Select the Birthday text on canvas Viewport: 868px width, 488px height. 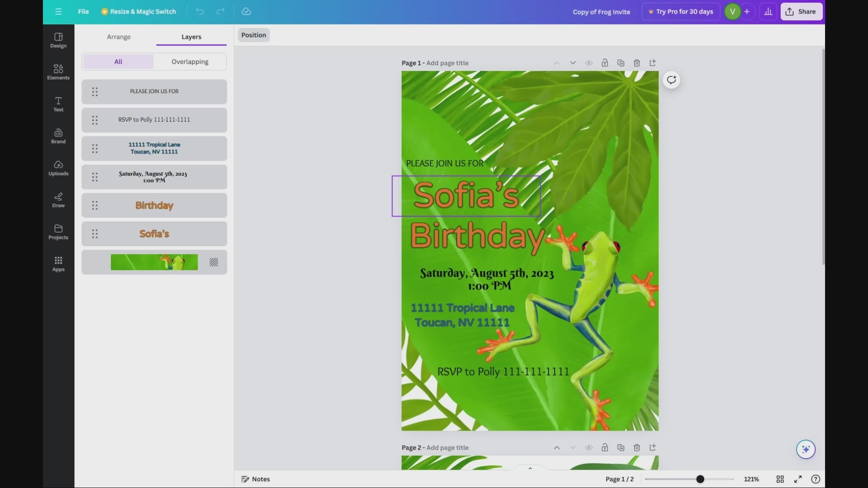[x=477, y=236]
